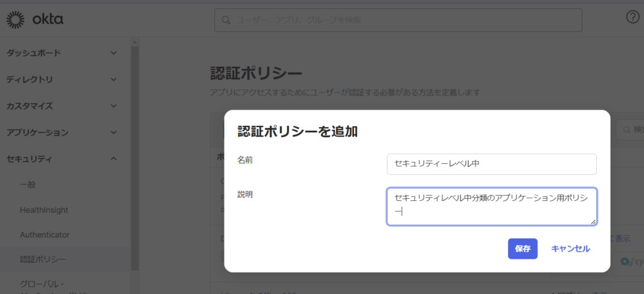Click the sidebar scroll-up arrow
The image size is (644, 294).
click(x=135, y=42)
